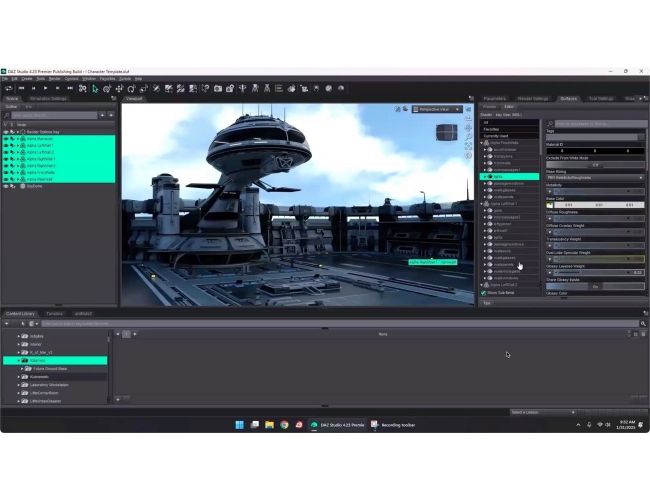
Task: Click the view cube in the viewport
Action: click(x=445, y=131)
